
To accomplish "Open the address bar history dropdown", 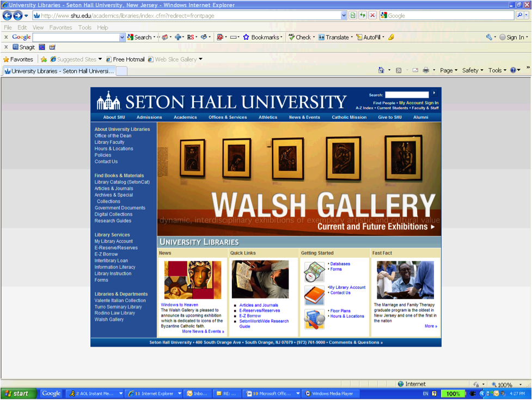I will [x=344, y=16].
